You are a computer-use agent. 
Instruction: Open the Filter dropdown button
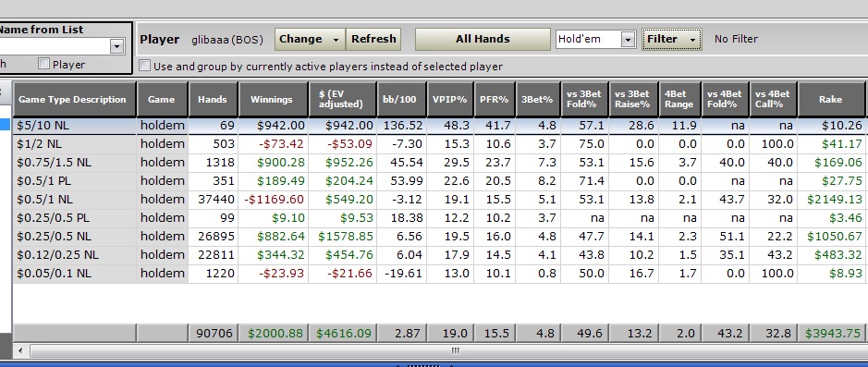click(671, 40)
